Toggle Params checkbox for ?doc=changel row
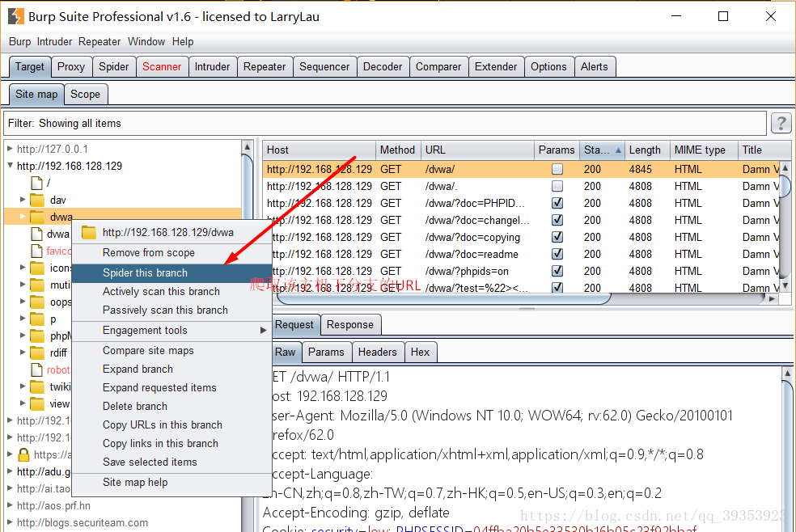The width and height of the screenshot is (796, 532). [x=557, y=220]
